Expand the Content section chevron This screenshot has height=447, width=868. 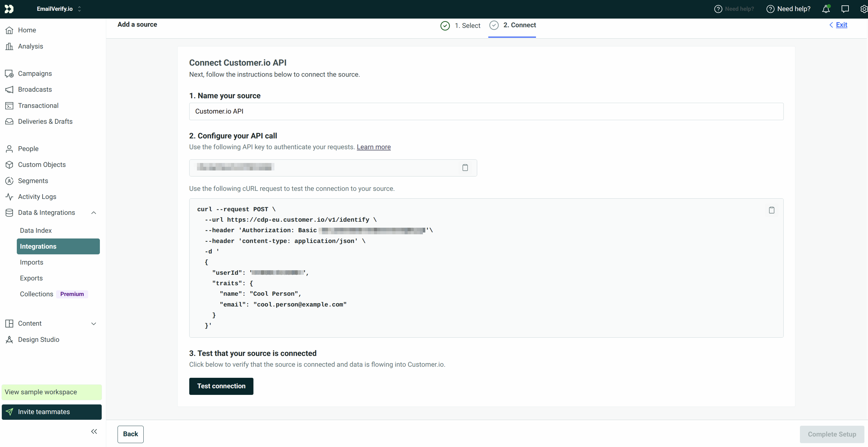(94, 324)
